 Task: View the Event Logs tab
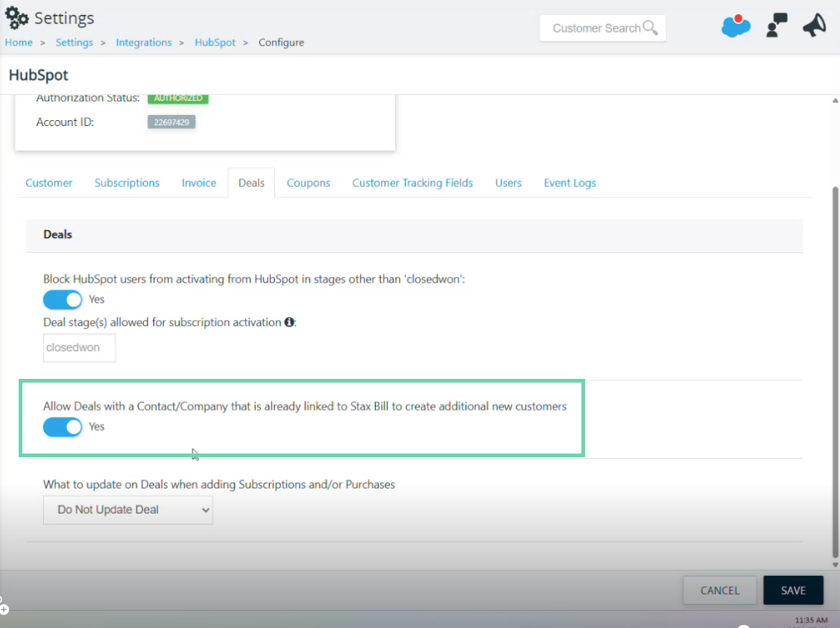[570, 183]
